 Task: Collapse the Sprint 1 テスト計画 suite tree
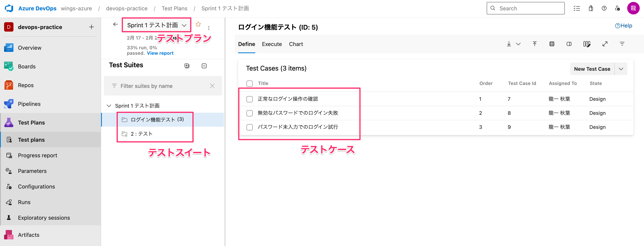(x=109, y=106)
